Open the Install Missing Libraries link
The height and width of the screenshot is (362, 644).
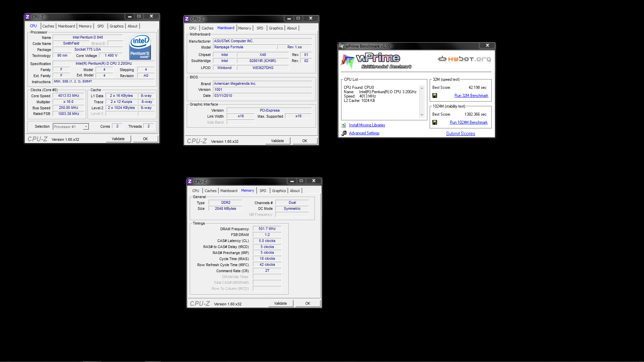(x=367, y=125)
